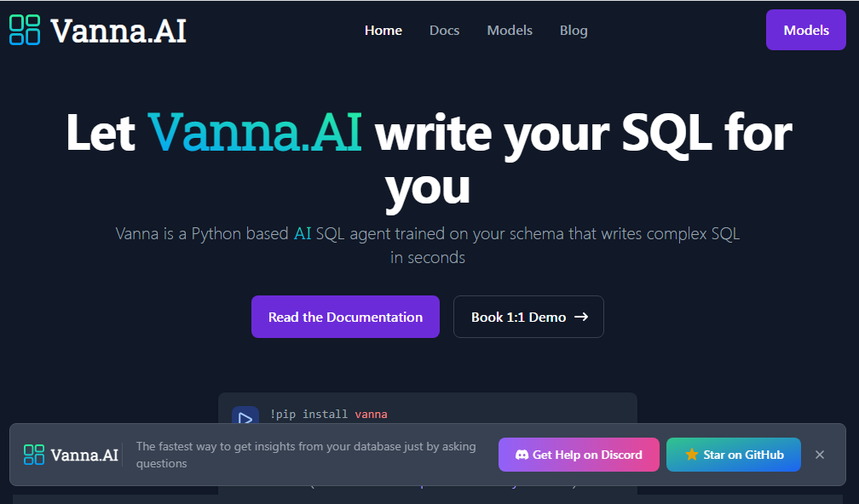
Task: Click the star icon on GitHub button
Action: (692, 455)
